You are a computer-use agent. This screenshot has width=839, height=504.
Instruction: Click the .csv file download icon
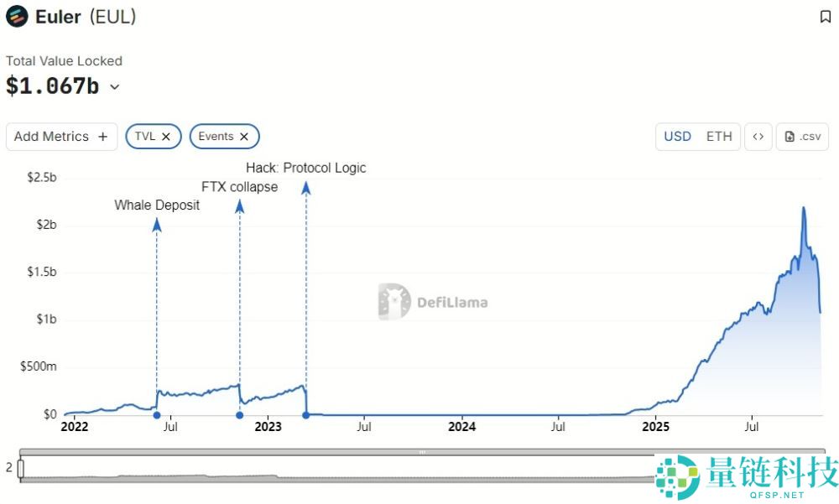click(x=789, y=136)
